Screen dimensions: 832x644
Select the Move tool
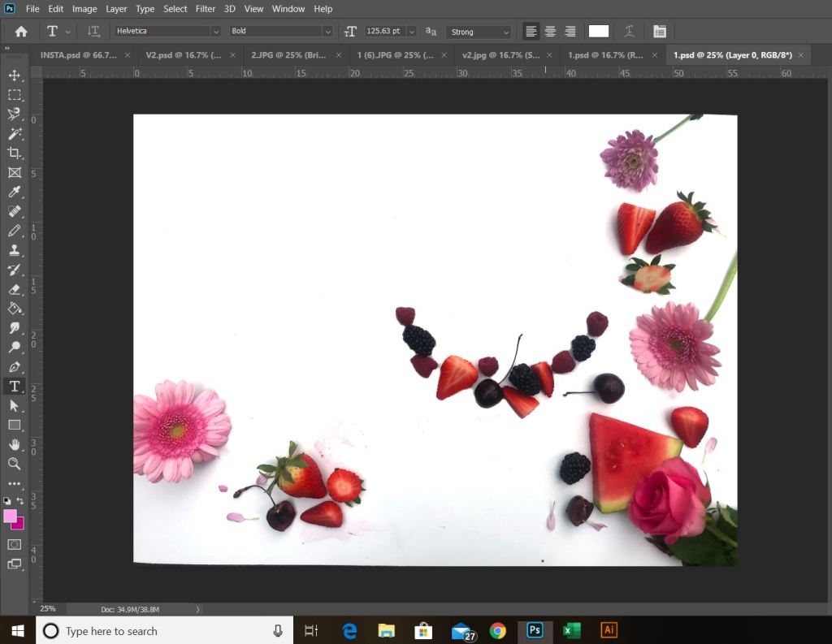tap(14, 76)
